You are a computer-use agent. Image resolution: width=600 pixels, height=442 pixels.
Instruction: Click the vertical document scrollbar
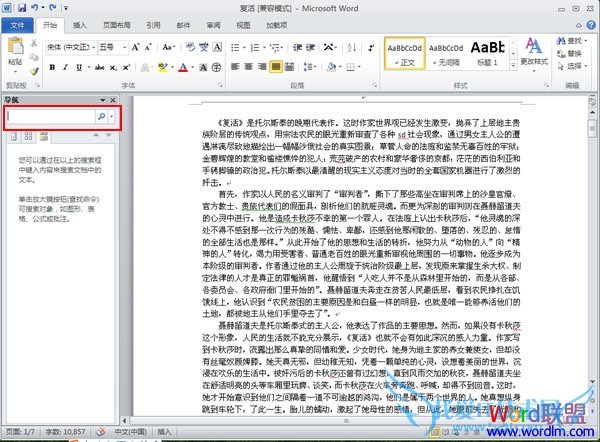pos(592,249)
